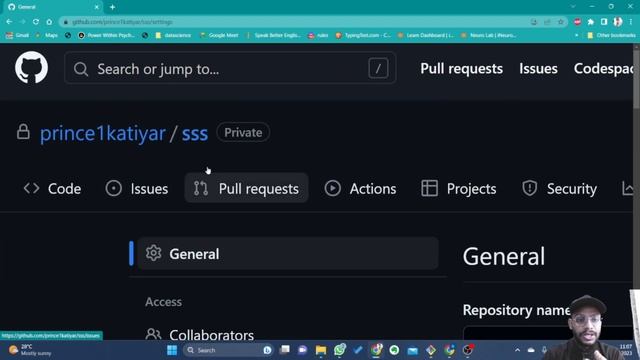Show more bookmarks overflow arrow

point(576,36)
